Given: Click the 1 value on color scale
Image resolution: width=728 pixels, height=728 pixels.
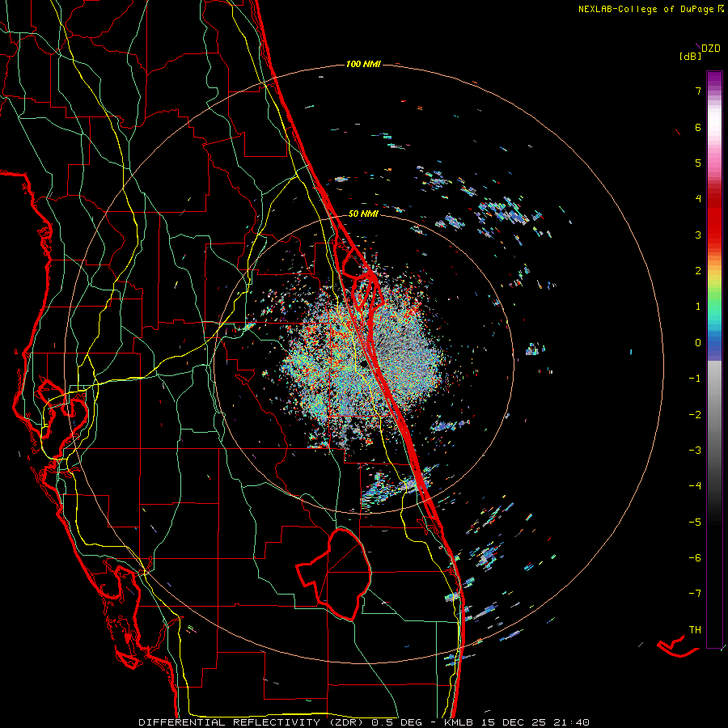Looking at the screenshot, I should click(x=698, y=307).
